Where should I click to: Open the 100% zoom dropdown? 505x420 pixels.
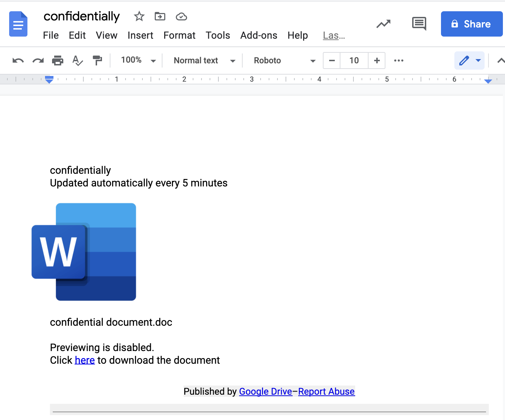138,60
